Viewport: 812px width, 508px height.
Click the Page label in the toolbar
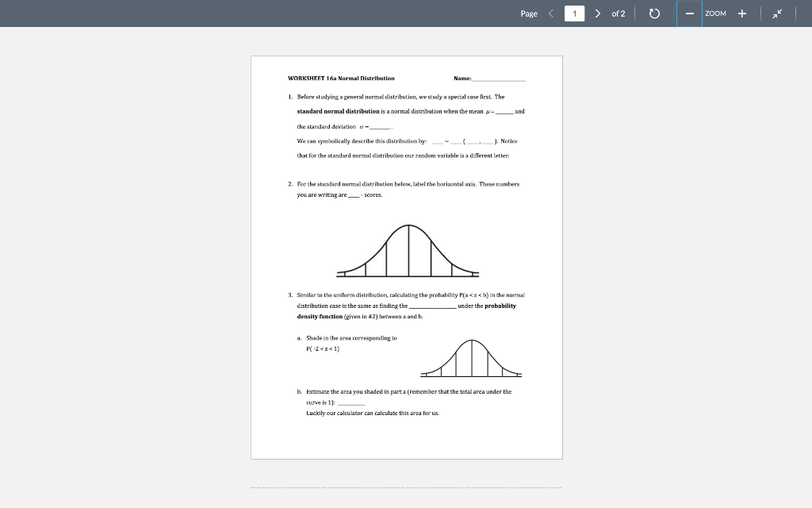pos(529,13)
